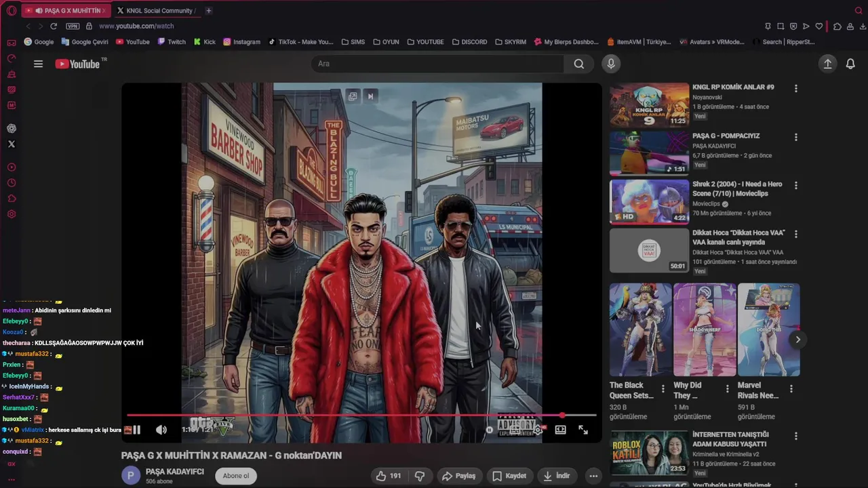The width and height of the screenshot is (868, 488).
Task: Open Opera GX Corner gamepad sidebar icon
Action: click(12, 43)
